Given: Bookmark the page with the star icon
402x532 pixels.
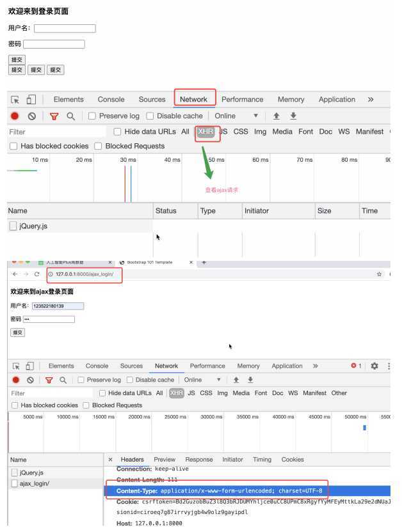Looking at the screenshot, I should (379, 274).
